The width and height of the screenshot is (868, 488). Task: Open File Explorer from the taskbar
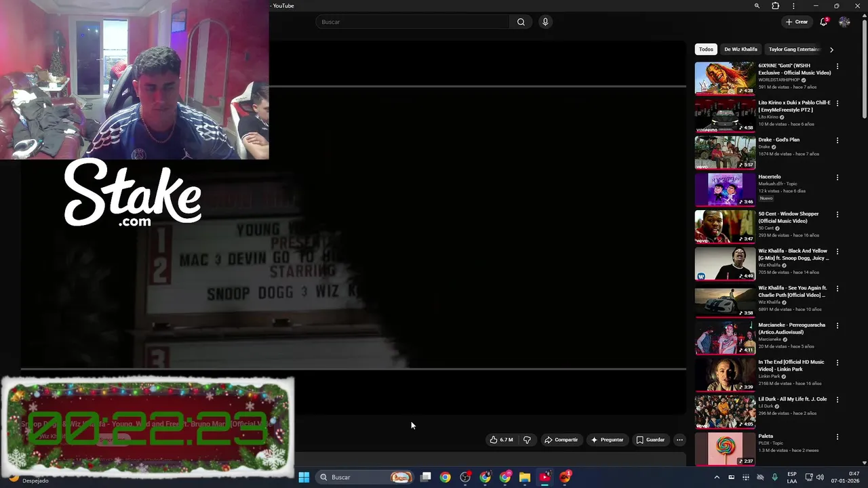click(525, 477)
